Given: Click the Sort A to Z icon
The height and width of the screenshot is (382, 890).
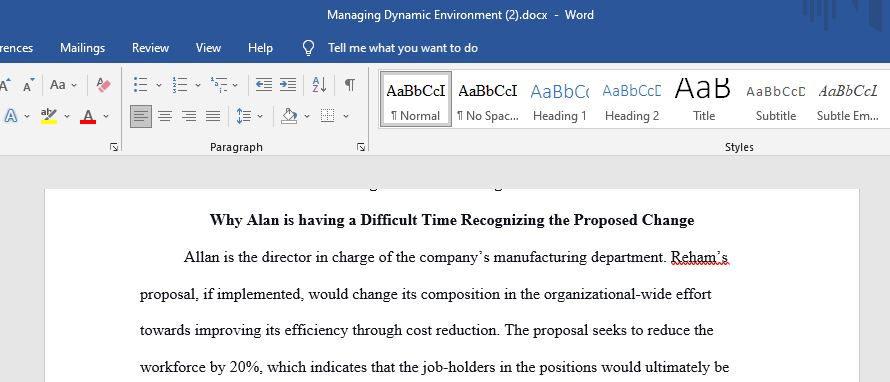Looking at the screenshot, I should point(319,85).
